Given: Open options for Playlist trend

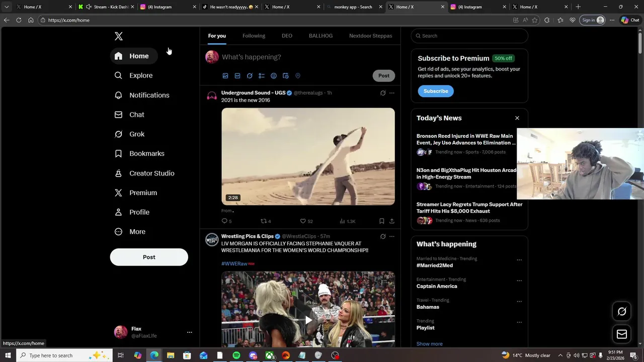Looking at the screenshot, I should tap(519, 322).
